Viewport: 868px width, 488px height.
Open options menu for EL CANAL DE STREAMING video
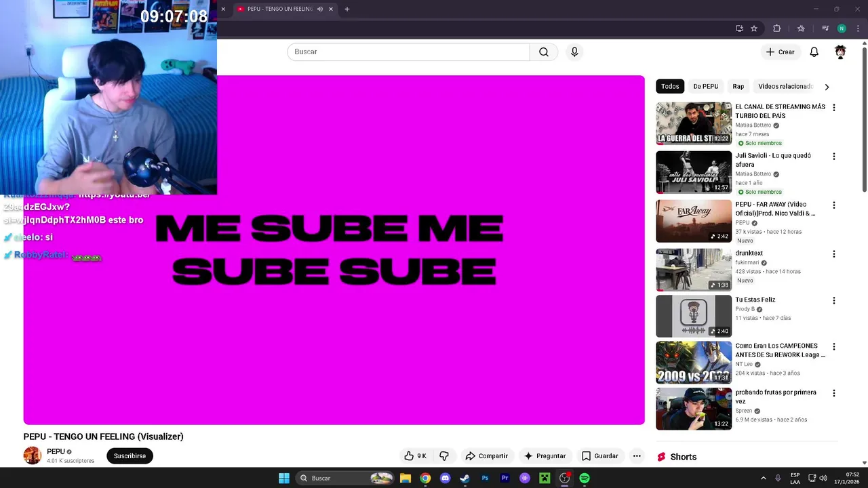(x=833, y=108)
